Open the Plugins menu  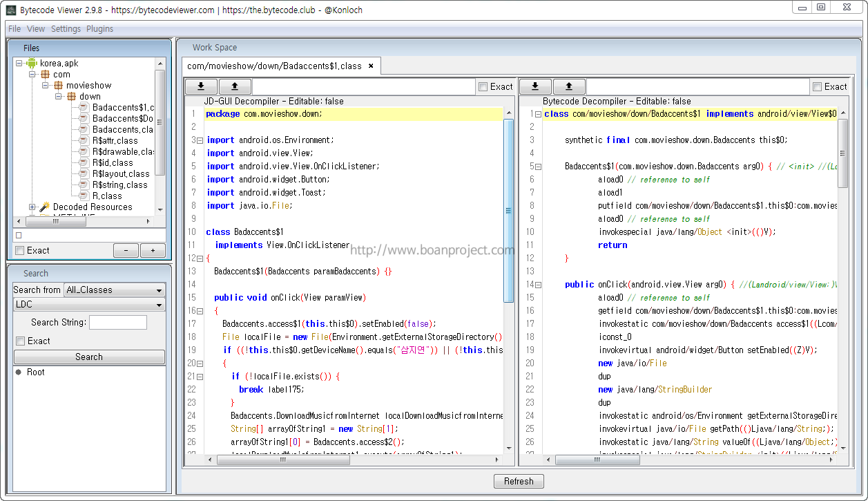point(99,29)
